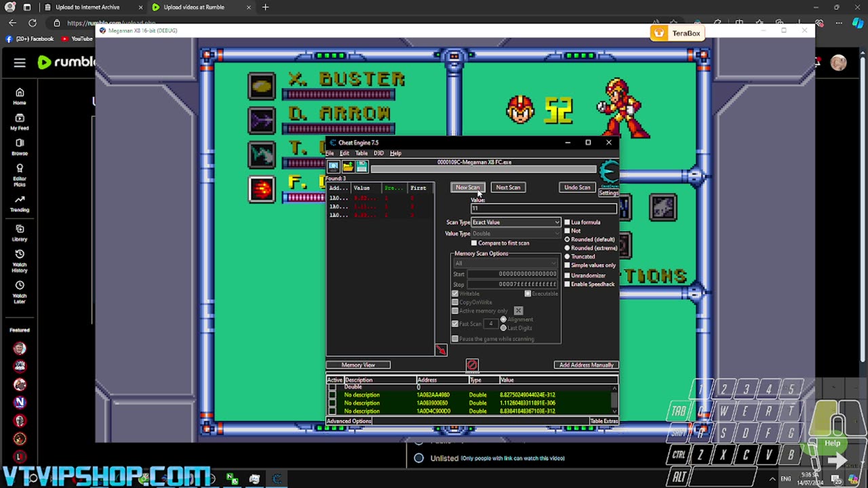Select the Truncated radio option
868x488 pixels.
(568, 256)
